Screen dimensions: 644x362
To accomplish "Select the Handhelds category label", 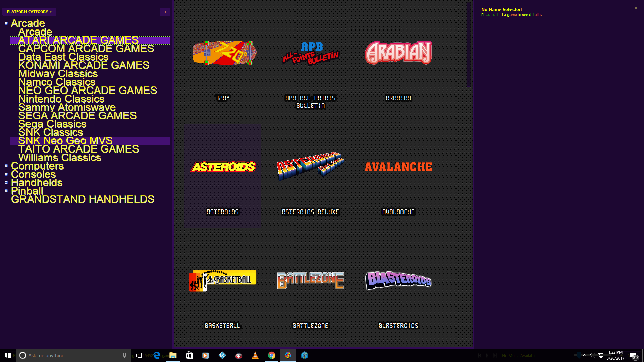I will pyautogui.click(x=37, y=183).
